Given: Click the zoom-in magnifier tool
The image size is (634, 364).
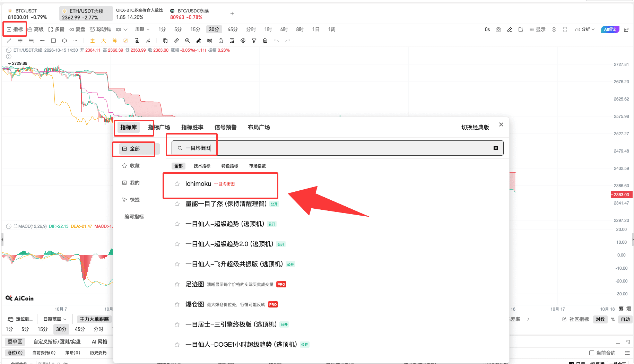Looking at the screenshot, I should point(188,41).
